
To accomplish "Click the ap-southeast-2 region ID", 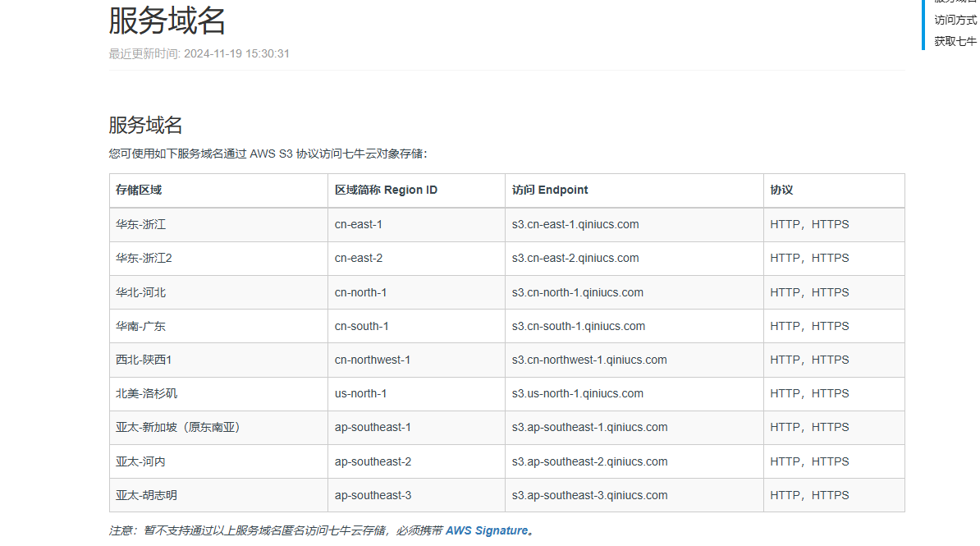I will (x=373, y=461).
